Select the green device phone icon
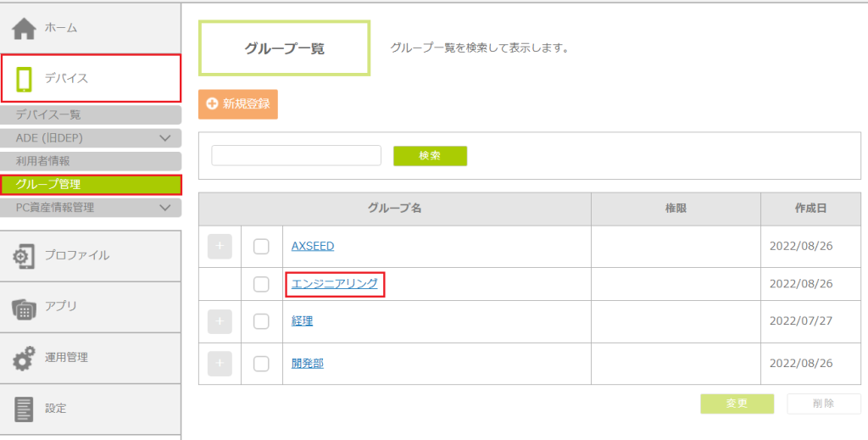The width and height of the screenshot is (868, 440). coord(25,79)
